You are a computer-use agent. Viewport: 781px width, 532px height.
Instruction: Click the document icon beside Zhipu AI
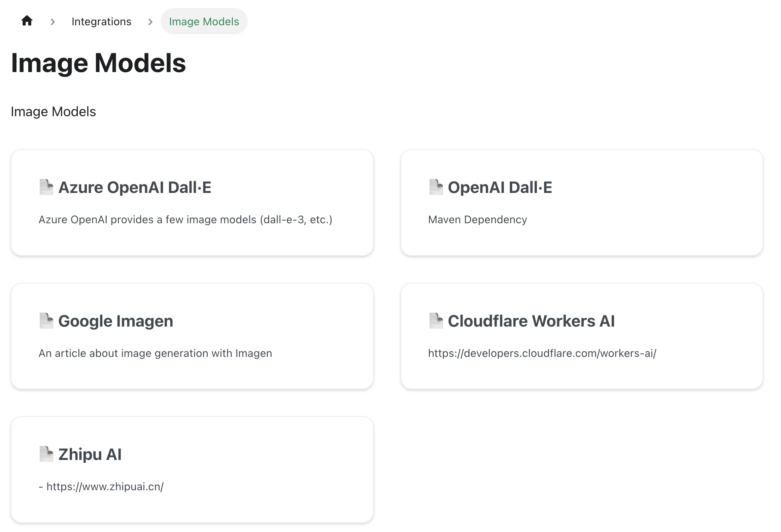click(x=46, y=454)
